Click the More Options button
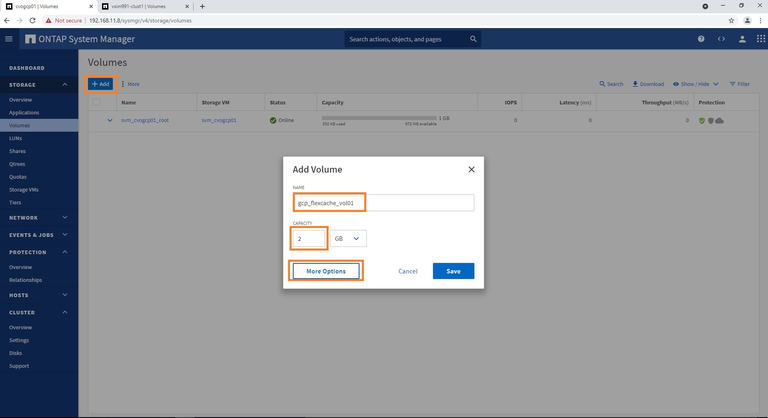 tap(326, 271)
